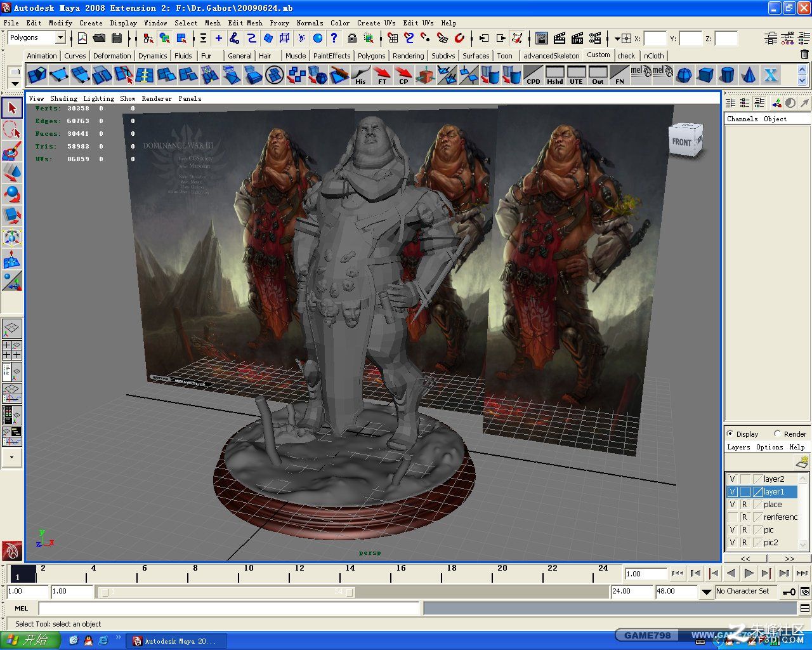This screenshot has height=650, width=812.
Task: Select the Display radio button
Action: pos(730,434)
